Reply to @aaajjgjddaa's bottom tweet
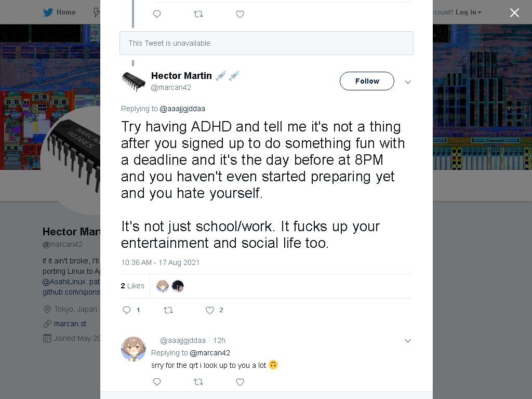The image size is (532, 399). point(157,382)
